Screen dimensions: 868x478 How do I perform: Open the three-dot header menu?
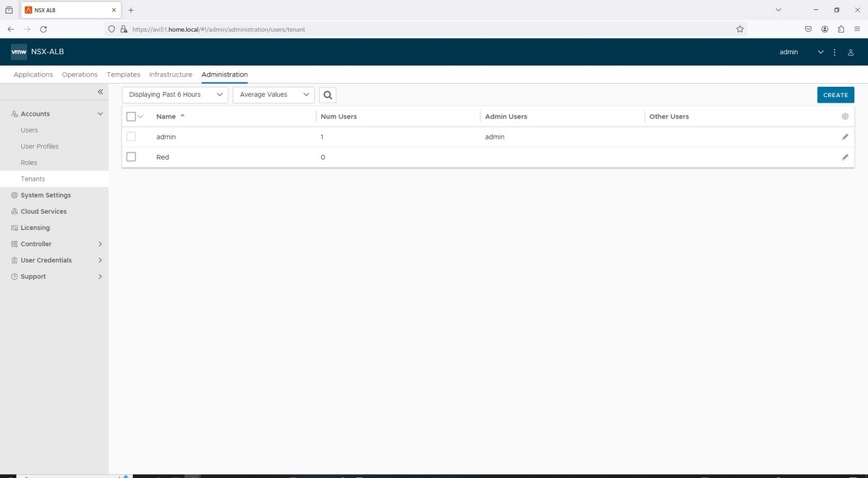click(x=835, y=52)
